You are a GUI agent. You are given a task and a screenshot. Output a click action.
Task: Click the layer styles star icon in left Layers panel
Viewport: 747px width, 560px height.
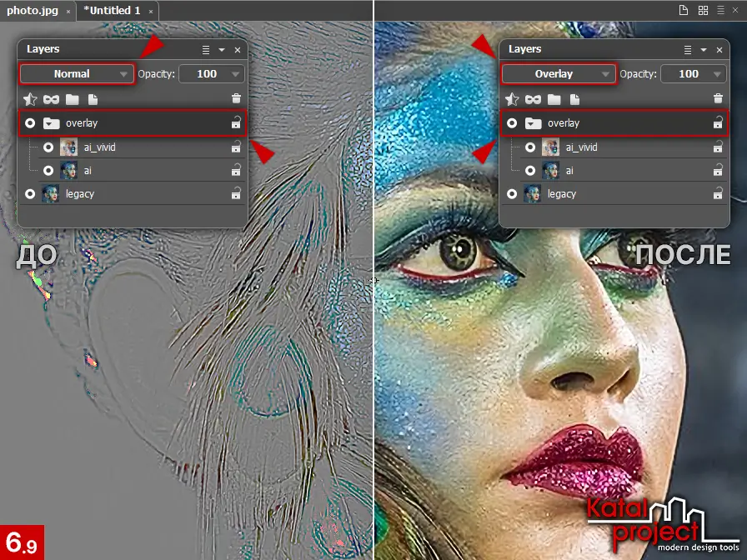click(30, 99)
